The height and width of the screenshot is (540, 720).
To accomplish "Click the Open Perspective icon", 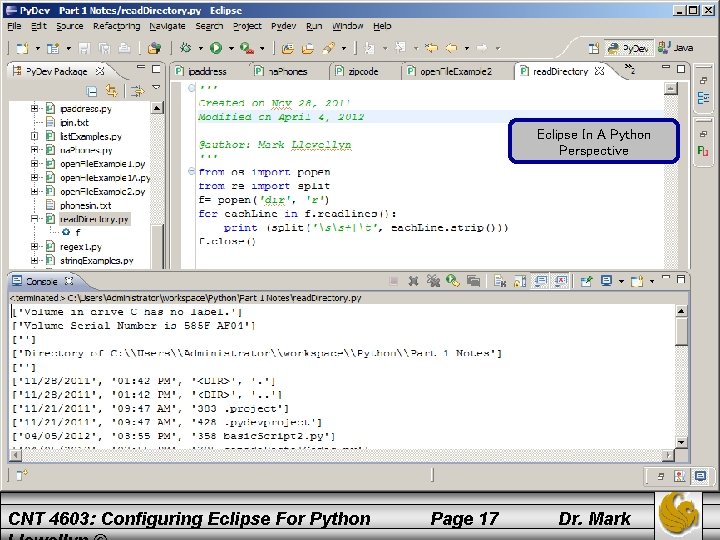I will (x=594, y=47).
